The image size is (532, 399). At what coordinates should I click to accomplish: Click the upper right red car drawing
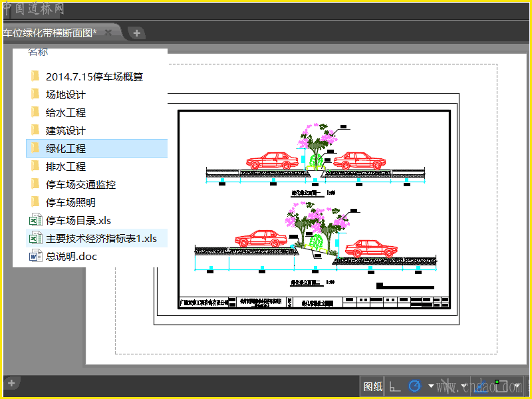(360, 160)
